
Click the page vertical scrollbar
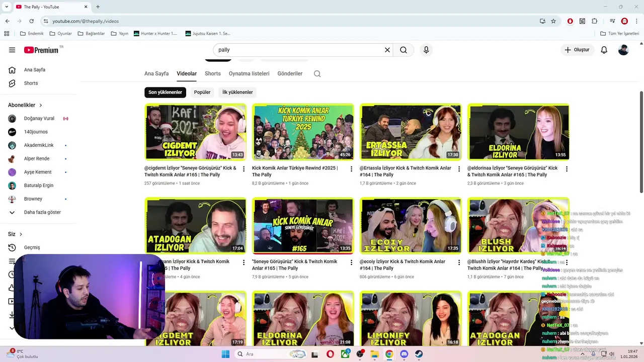point(641,142)
